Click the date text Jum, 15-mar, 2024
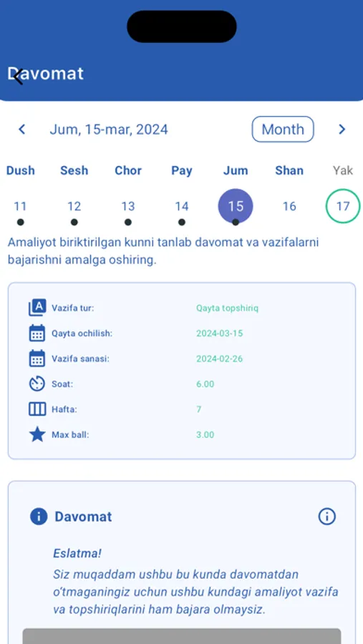This screenshot has height=644, width=363. pyautogui.click(x=109, y=130)
